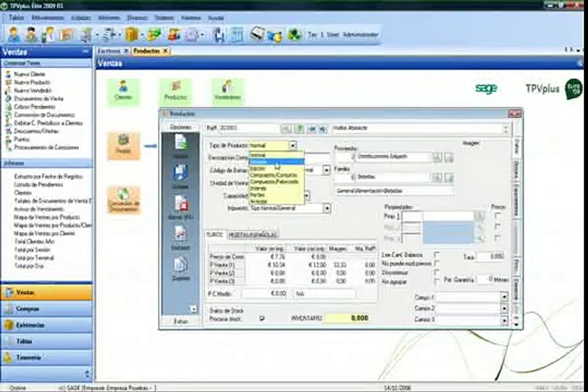Switch to the Productos document tab
Screen dimensions: 588x392
coord(150,51)
